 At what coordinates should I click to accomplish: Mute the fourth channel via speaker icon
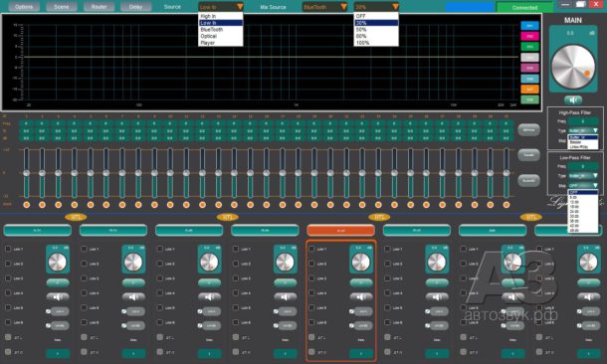pos(286,297)
